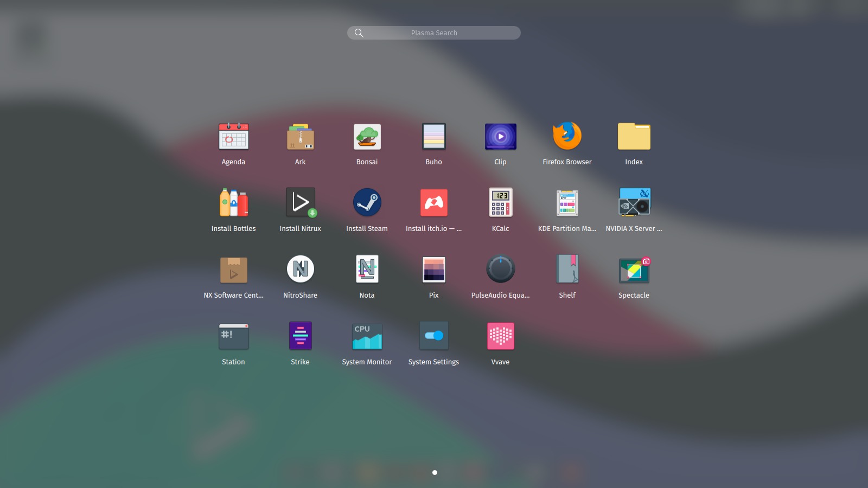868x488 pixels.
Task: Click the Install Bottles icon
Action: pyautogui.click(x=233, y=203)
